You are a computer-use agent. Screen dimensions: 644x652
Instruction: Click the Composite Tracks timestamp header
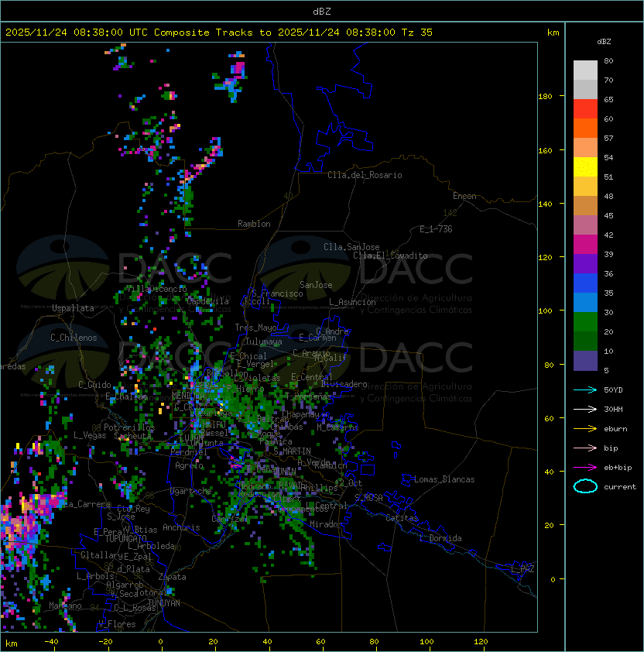point(219,33)
